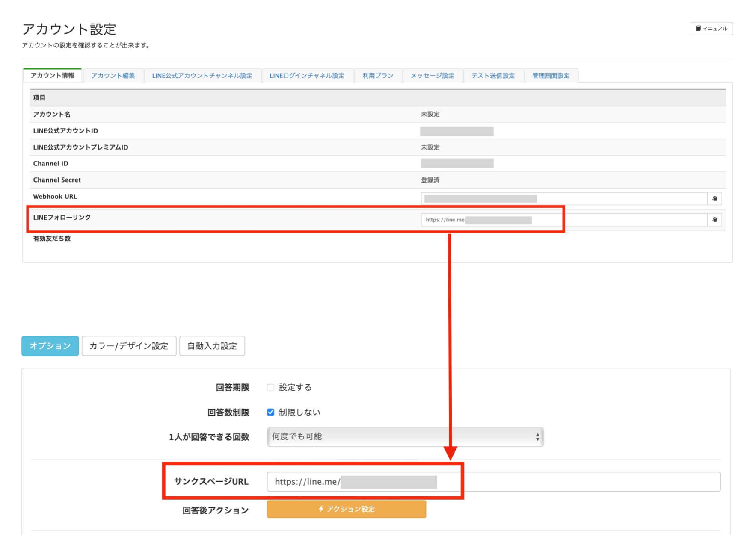747x560 pixels.
Task: Open the マニュアル manual button
Action: pos(711,29)
